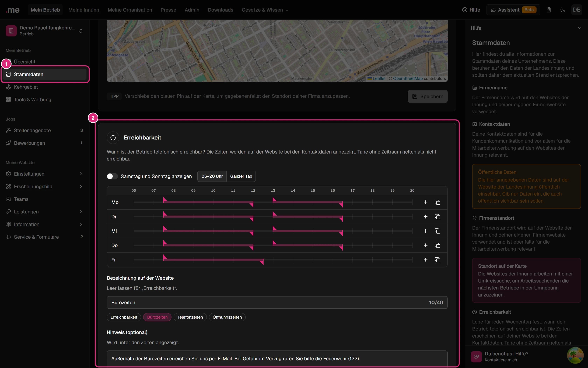588x368 pixels.
Task: Open Meine Innung tab
Action: [x=84, y=10]
